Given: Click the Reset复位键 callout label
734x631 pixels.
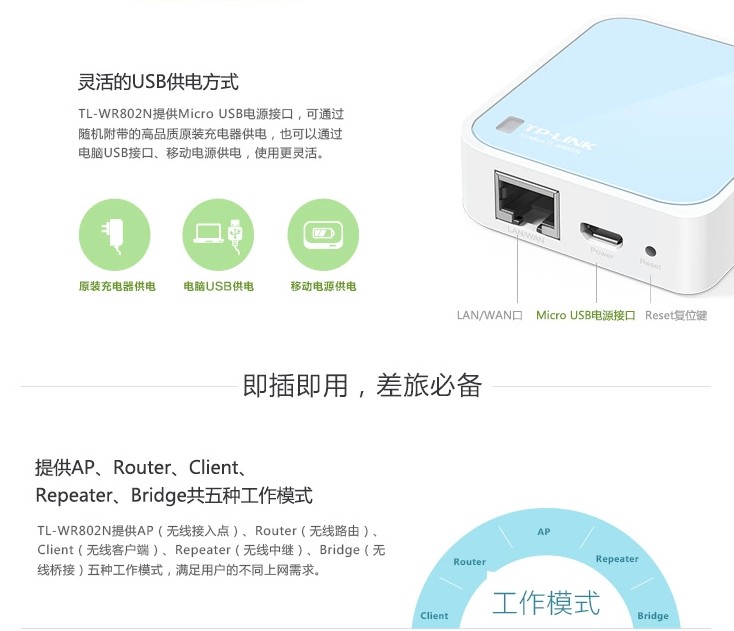Looking at the screenshot, I should tap(676, 315).
